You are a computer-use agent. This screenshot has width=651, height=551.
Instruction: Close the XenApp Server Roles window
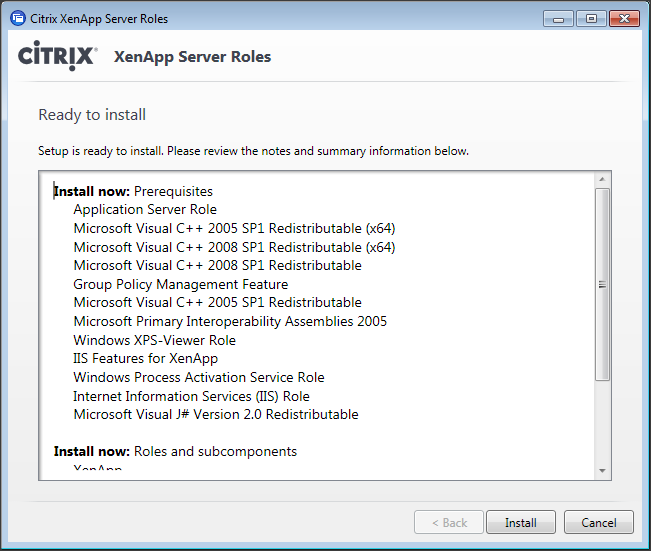tap(623, 17)
